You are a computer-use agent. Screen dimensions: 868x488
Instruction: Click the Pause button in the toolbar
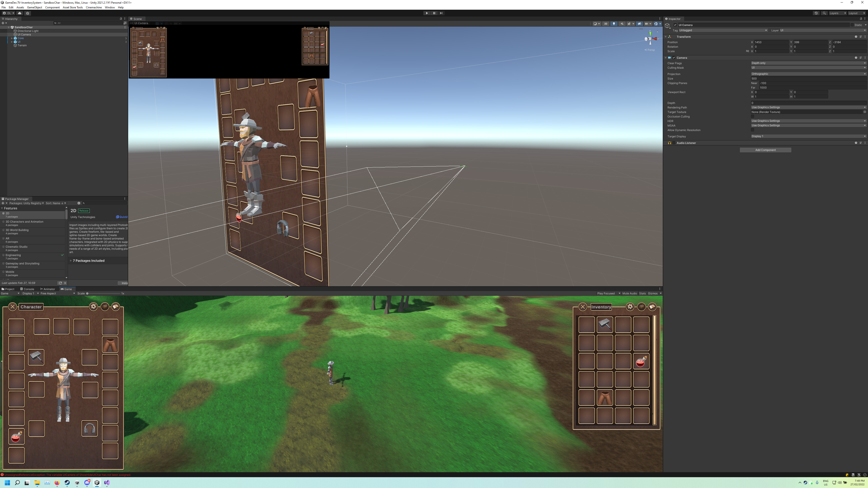(x=434, y=13)
